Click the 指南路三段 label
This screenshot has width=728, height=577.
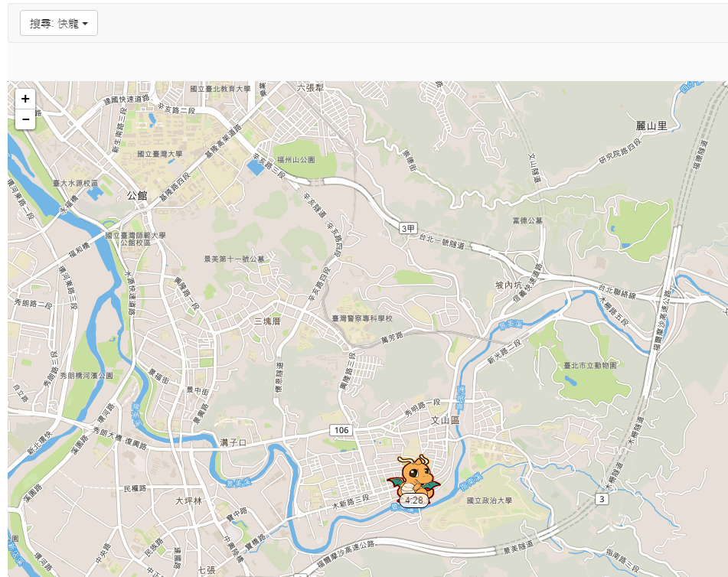pyautogui.click(x=622, y=560)
